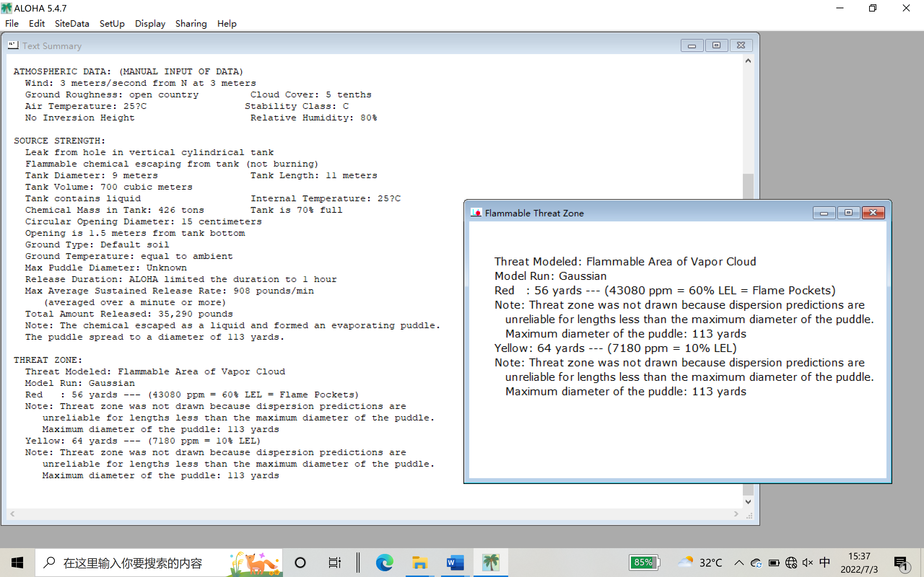
Task: Maximize the Flammable Threat Zone window
Action: [849, 212]
